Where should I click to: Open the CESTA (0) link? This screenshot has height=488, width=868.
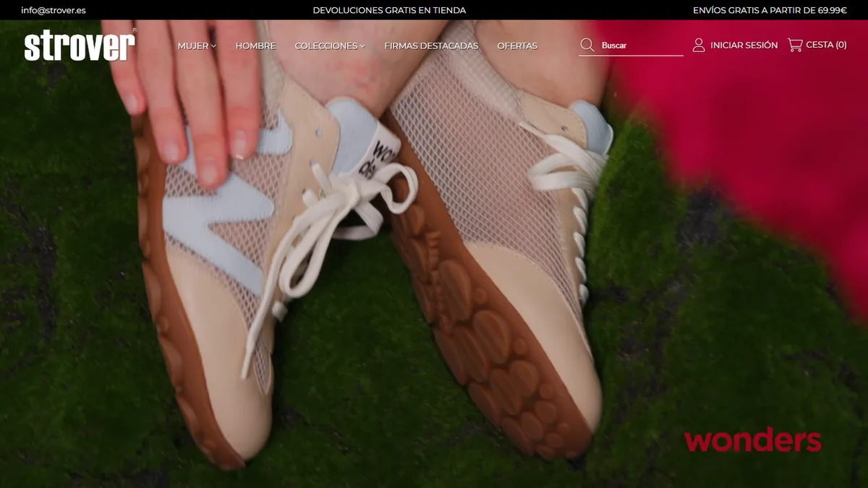click(x=826, y=45)
